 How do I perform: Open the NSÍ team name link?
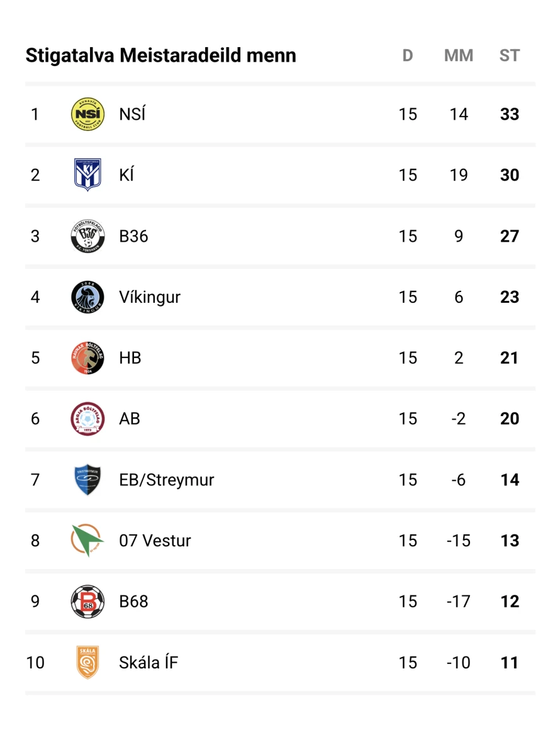coord(132,114)
